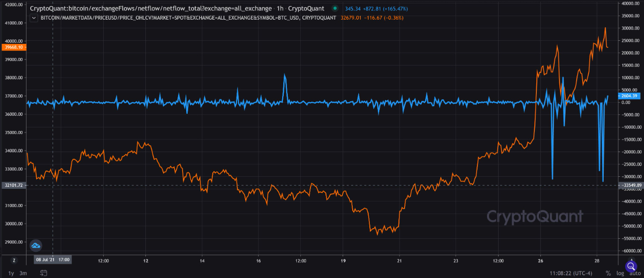Image resolution: width=644 pixels, height=278 pixels.
Task: Click the green market status dot
Action: 335,9
